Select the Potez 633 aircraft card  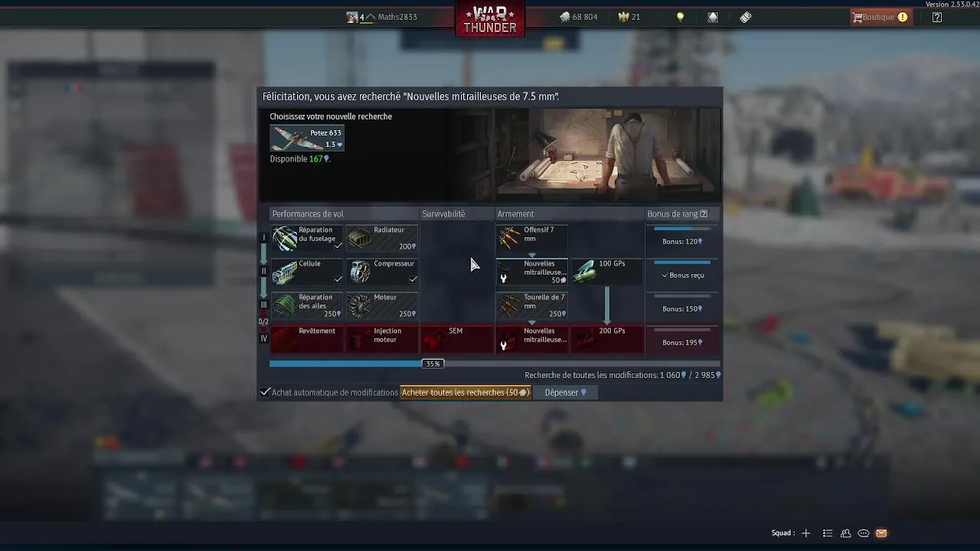307,139
